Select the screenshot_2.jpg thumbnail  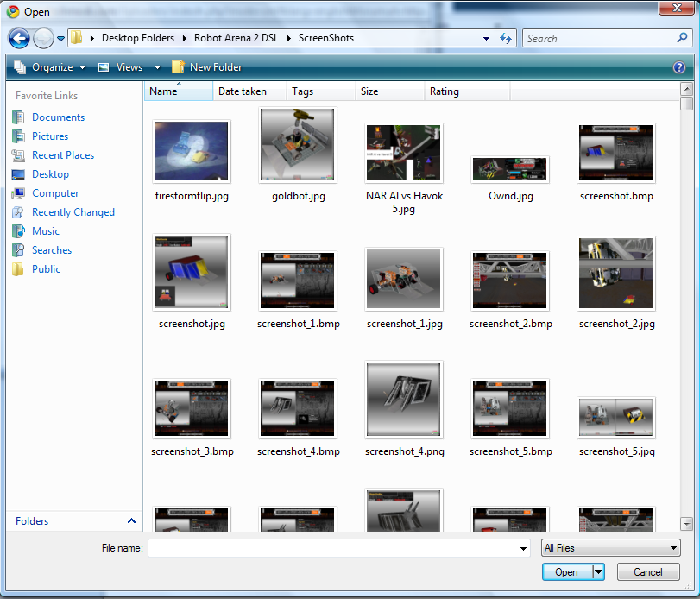pyautogui.click(x=616, y=274)
